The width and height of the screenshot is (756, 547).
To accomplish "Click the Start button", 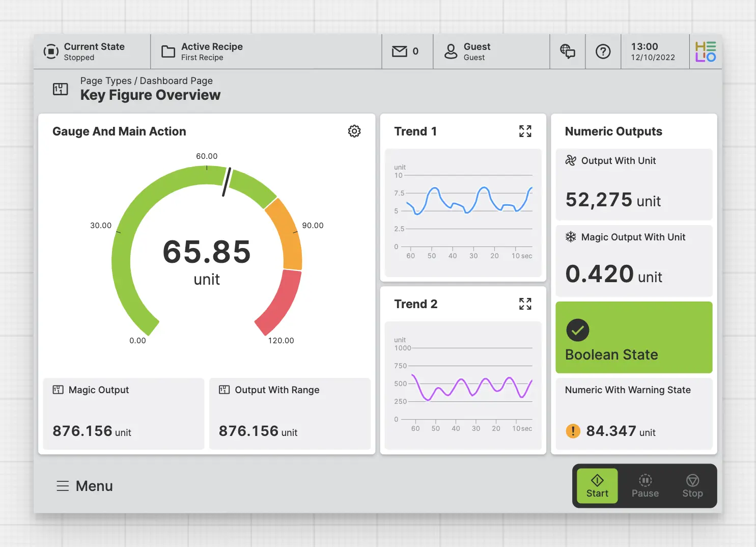I will pyautogui.click(x=597, y=486).
